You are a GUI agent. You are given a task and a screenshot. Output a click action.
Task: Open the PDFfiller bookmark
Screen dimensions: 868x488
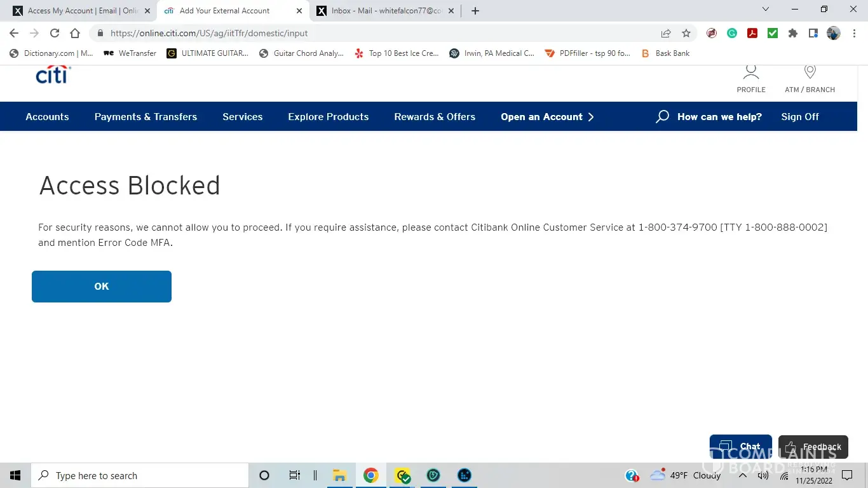588,53
